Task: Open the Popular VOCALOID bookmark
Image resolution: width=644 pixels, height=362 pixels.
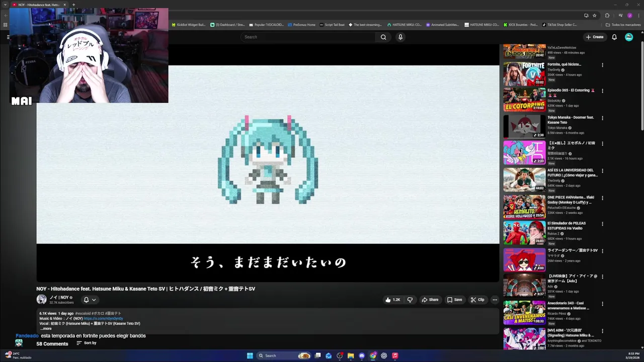Action: 267,25
